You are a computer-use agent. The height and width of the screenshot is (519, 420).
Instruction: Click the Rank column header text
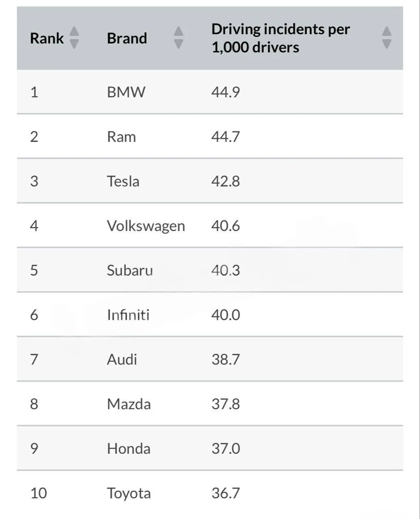[x=47, y=39]
